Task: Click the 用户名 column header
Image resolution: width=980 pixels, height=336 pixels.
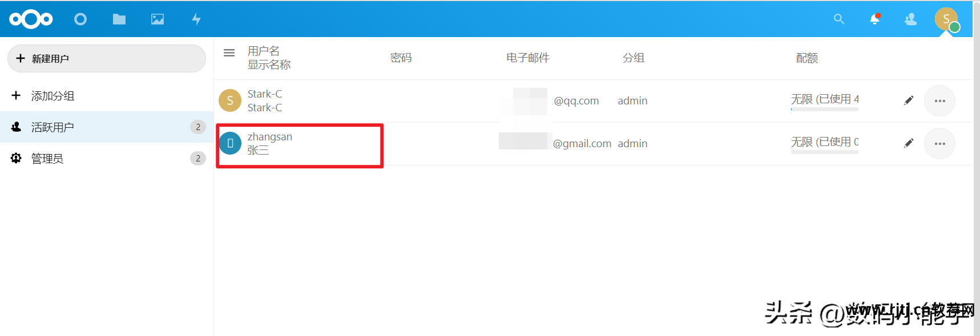Action: [264, 51]
